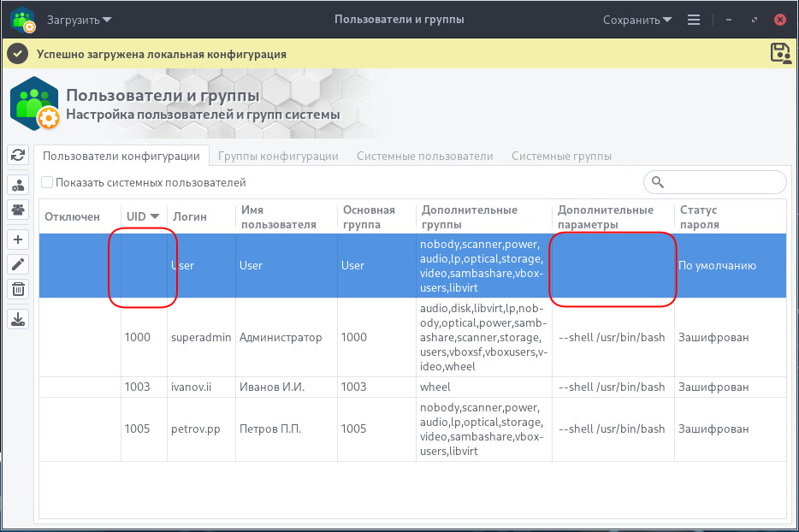
Task: Delete selected user with trash icon
Action: click(18, 289)
